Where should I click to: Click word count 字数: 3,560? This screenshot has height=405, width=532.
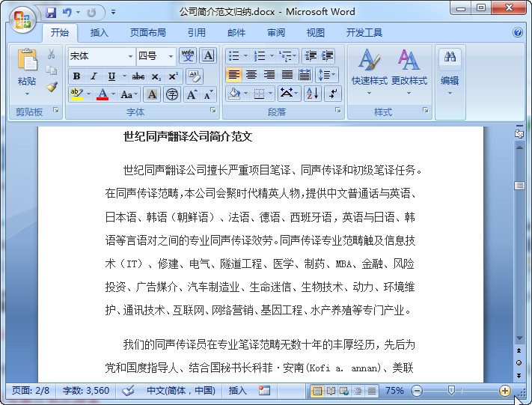(86, 391)
